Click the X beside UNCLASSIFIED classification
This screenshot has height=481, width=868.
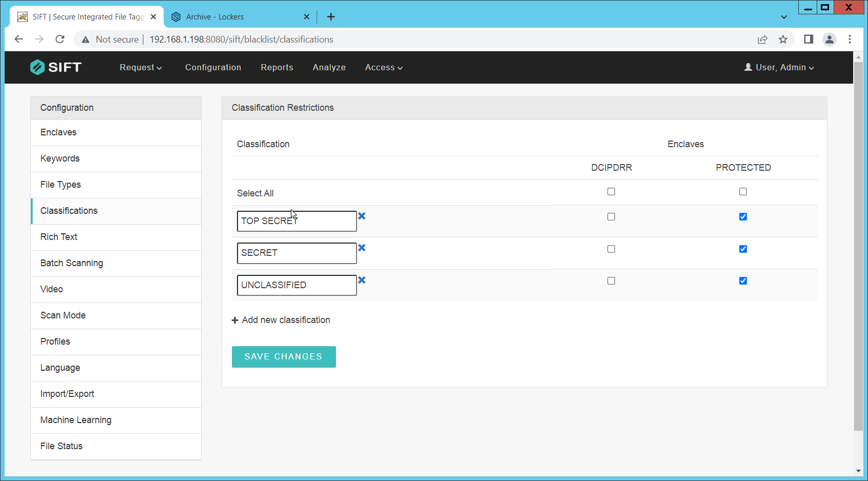(x=362, y=280)
